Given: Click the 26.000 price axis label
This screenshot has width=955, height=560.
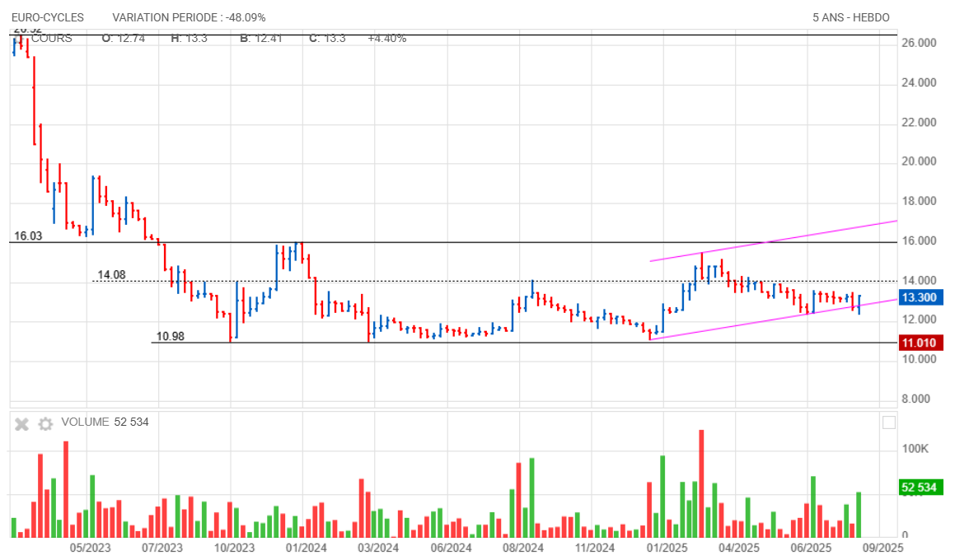Looking at the screenshot, I should click(x=920, y=44).
